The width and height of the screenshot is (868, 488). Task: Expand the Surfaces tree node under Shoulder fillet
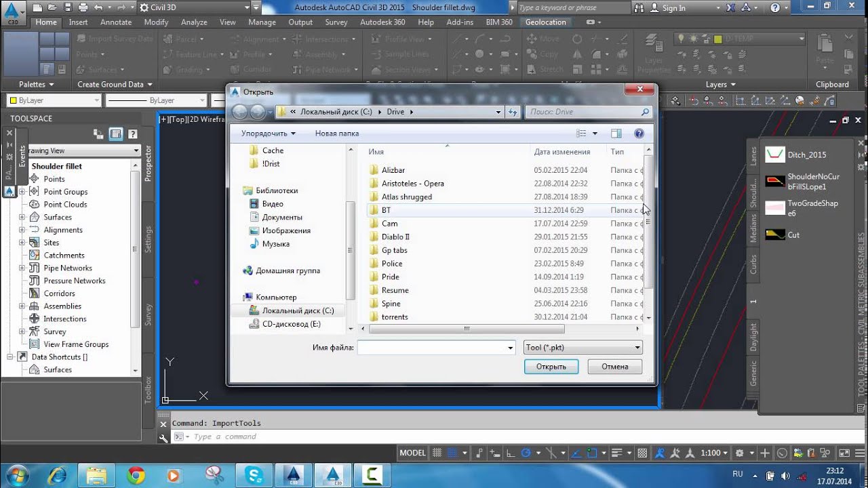(x=22, y=217)
